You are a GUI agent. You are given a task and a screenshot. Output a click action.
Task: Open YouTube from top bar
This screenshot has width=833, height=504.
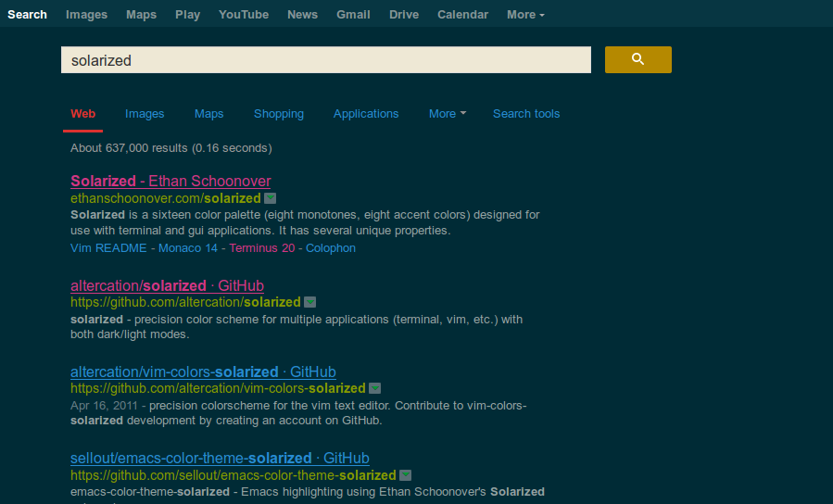pyautogui.click(x=244, y=15)
